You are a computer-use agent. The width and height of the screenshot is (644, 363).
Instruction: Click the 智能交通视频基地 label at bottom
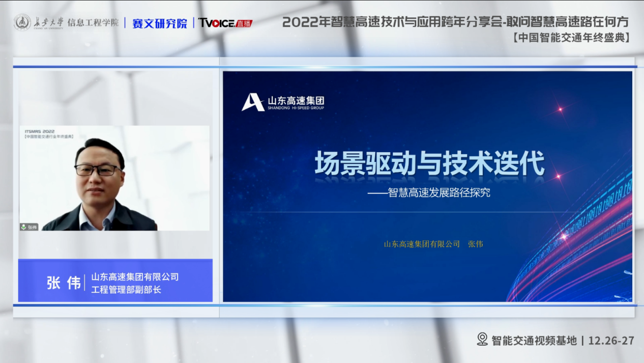point(534,340)
